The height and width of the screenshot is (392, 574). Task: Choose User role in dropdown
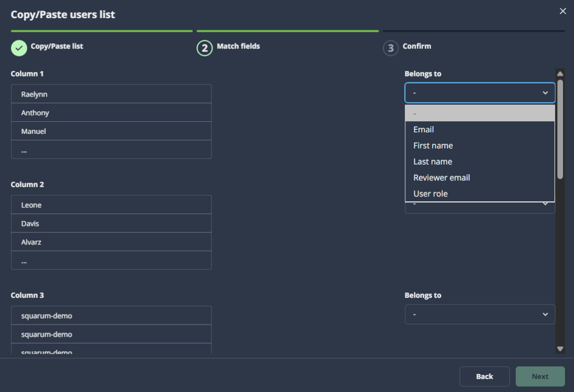[430, 194]
